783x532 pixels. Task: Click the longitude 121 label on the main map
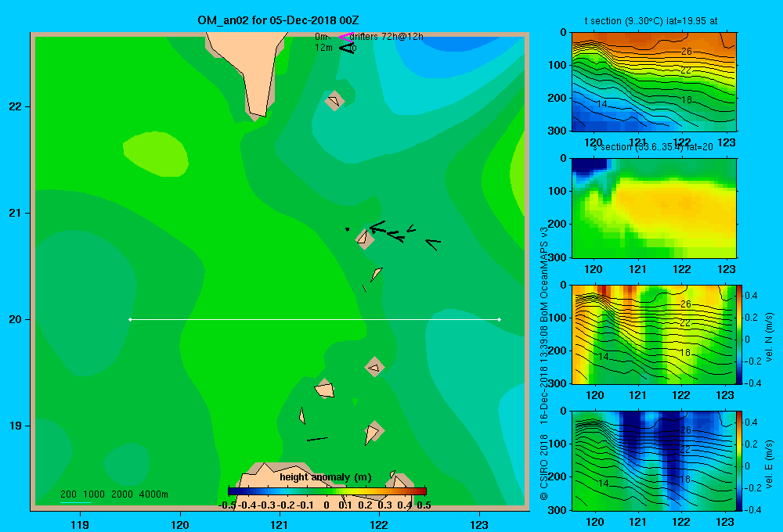(x=280, y=524)
